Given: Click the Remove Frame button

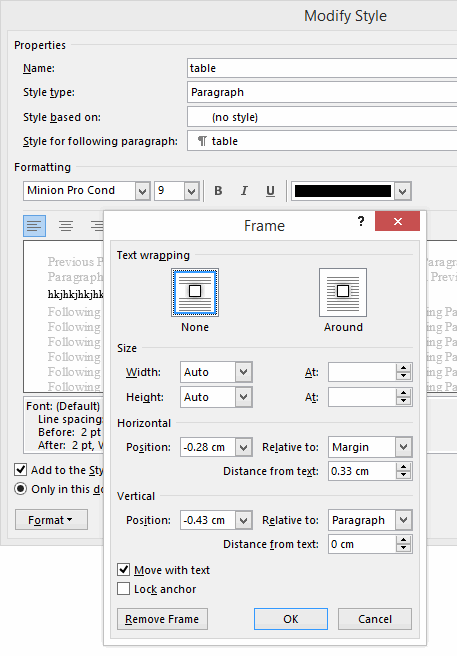Looking at the screenshot, I should (162, 619).
